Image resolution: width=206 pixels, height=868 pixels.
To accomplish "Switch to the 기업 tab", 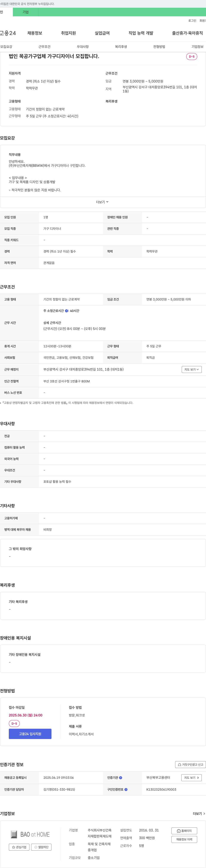I will [26, 12].
